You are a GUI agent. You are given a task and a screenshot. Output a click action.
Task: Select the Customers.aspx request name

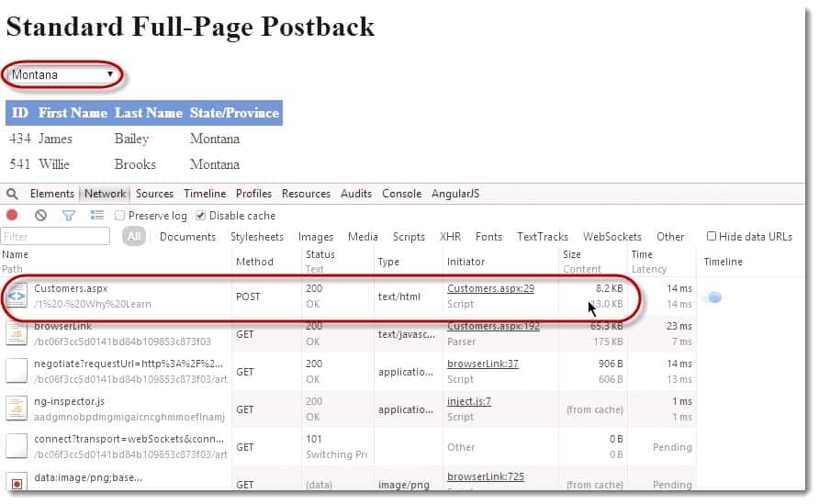coord(71,288)
